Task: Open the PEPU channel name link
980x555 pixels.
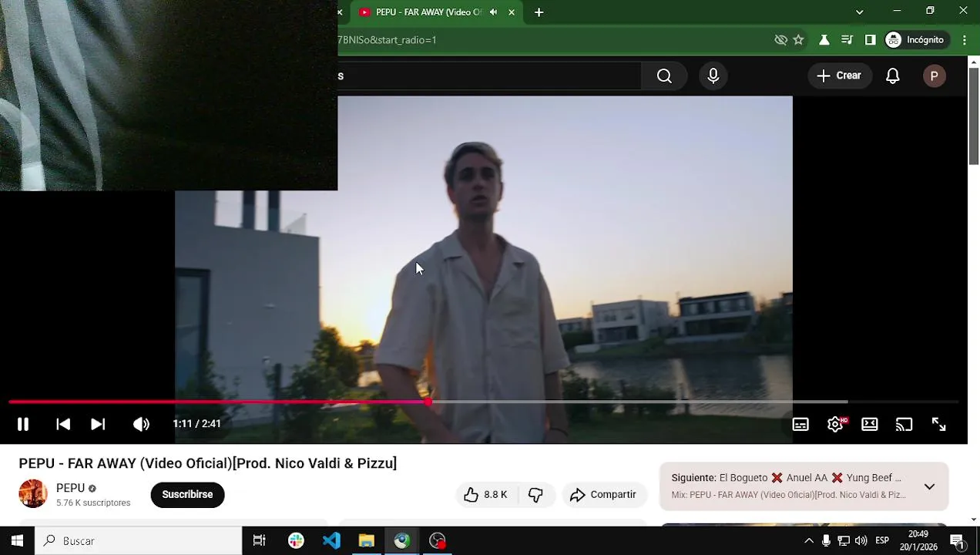Action: (70, 488)
